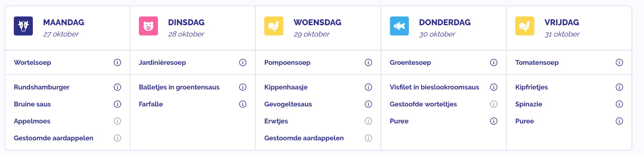Click the Tomatensoep entry
The height and width of the screenshot is (155, 644).
click(537, 63)
